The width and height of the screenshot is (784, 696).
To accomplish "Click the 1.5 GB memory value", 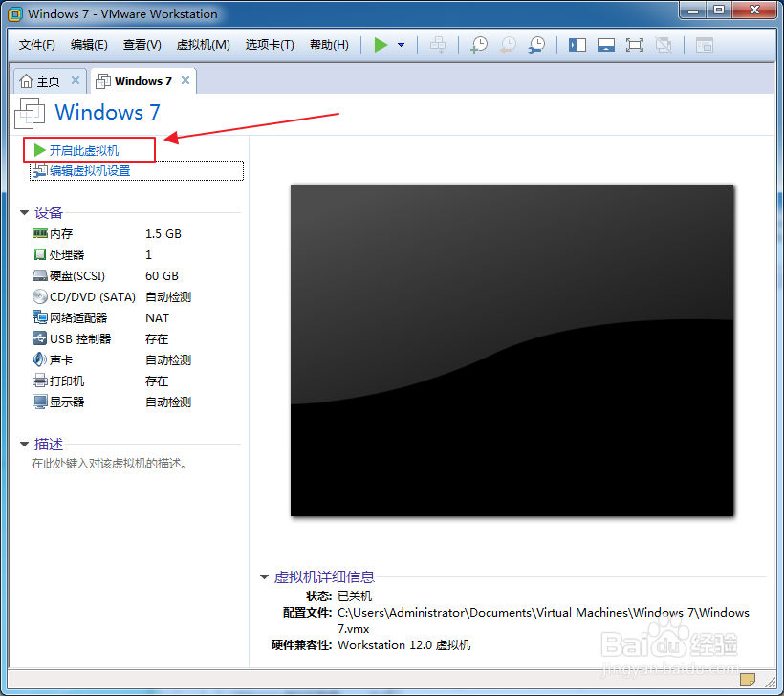I will pyautogui.click(x=163, y=234).
